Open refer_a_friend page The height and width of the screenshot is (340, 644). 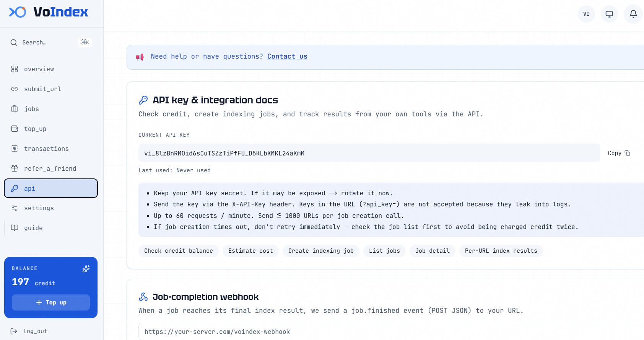coord(51,168)
